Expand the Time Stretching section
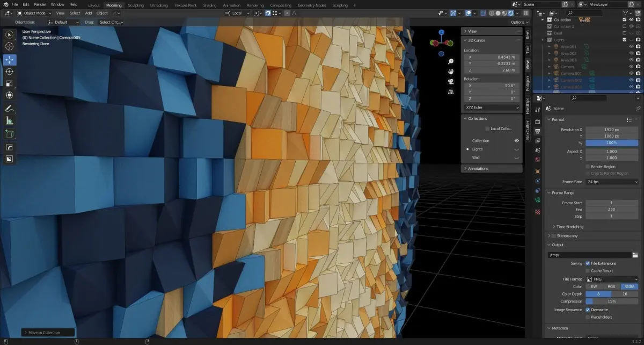The width and height of the screenshot is (644, 345). point(569,227)
